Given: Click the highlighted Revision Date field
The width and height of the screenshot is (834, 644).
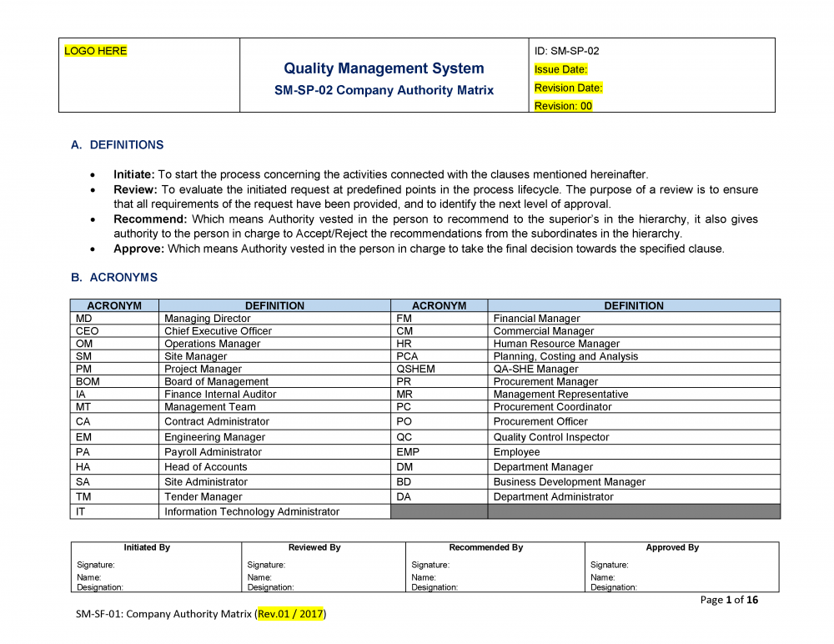Looking at the screenshot, I should tap(568, 88).
